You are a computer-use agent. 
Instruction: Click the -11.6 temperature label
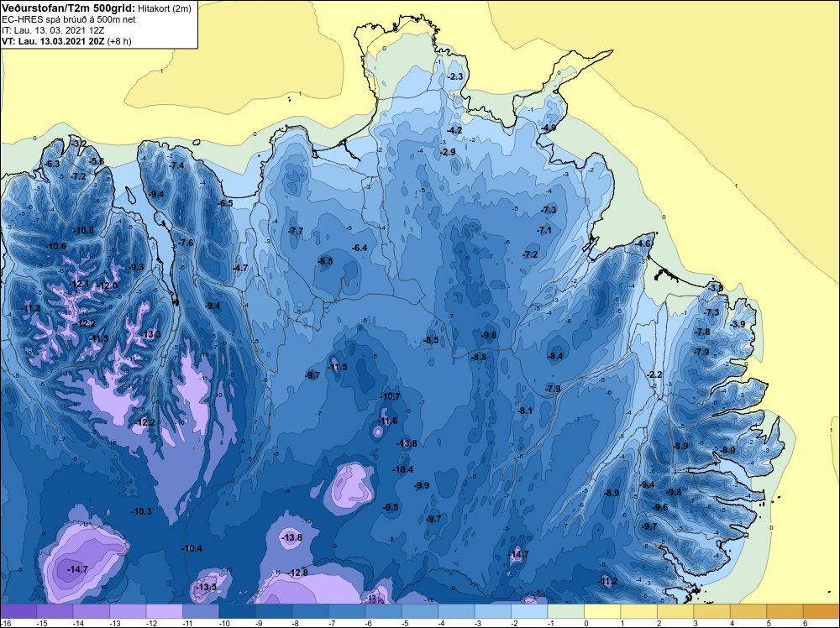(x=387, y=421)
